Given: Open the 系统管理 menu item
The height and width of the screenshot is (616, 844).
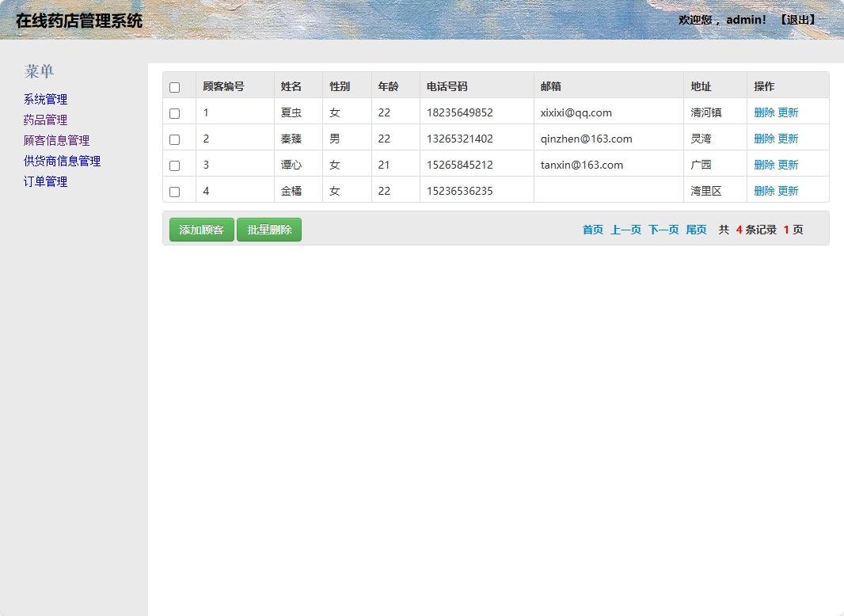Looking at the screenshot, I should 44,99.
